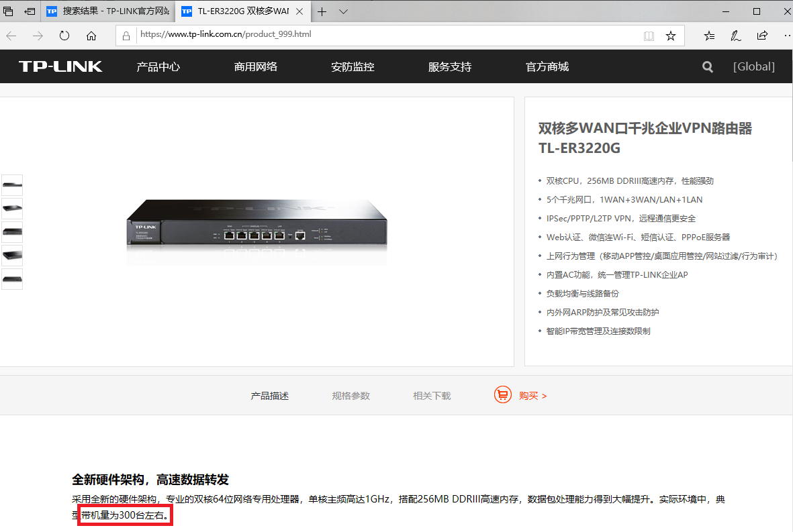Open a new tab with plus icon
Screen dimensions: 793x532
tap(322, 11)
